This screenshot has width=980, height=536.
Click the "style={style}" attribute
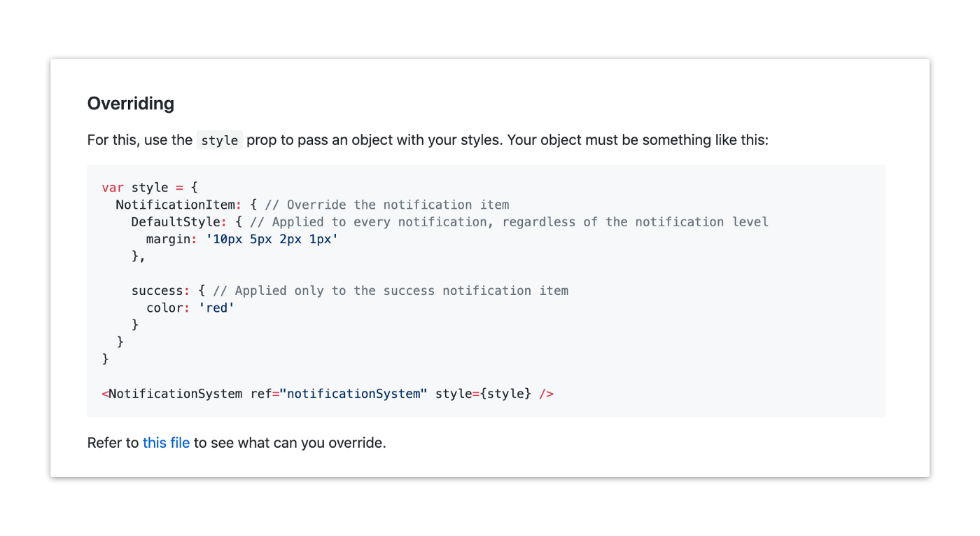click(483, 394)
